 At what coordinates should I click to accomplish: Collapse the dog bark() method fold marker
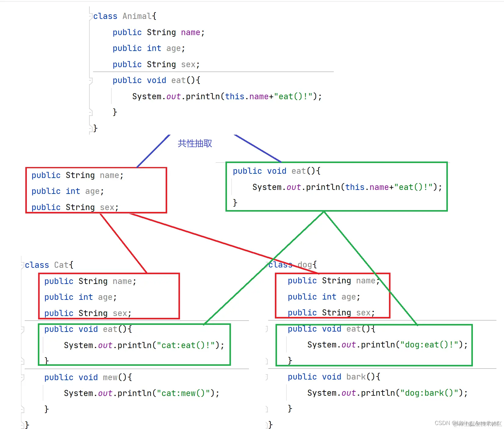[266, 377]
